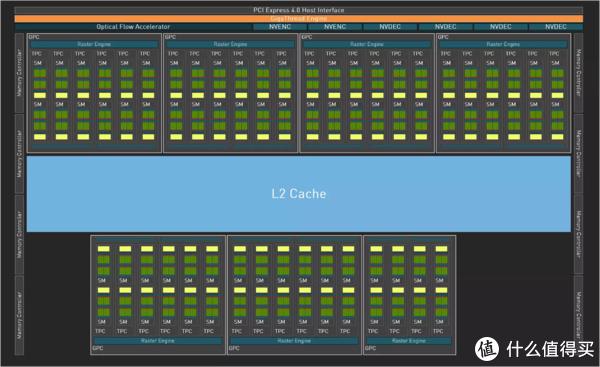The width and height of the screenshot is (600, 367).
Task: Click the top-left Memory Controller label
Action: [x=19, y=73]
